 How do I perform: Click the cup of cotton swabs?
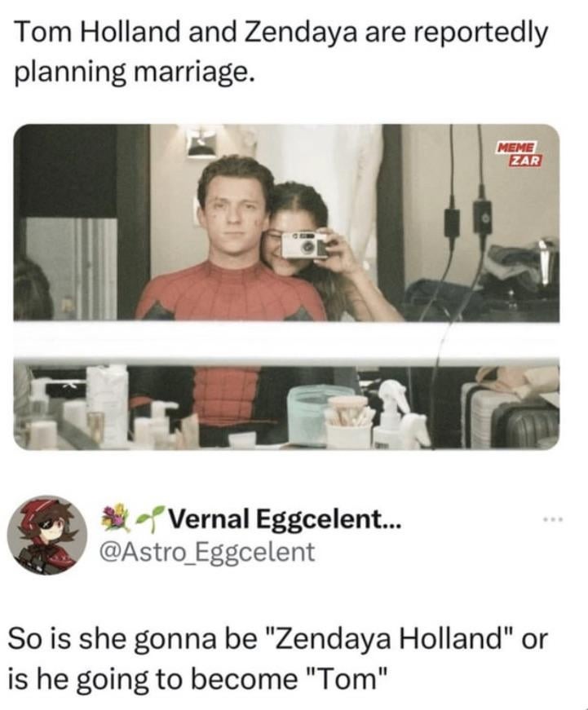coord(349,422)
